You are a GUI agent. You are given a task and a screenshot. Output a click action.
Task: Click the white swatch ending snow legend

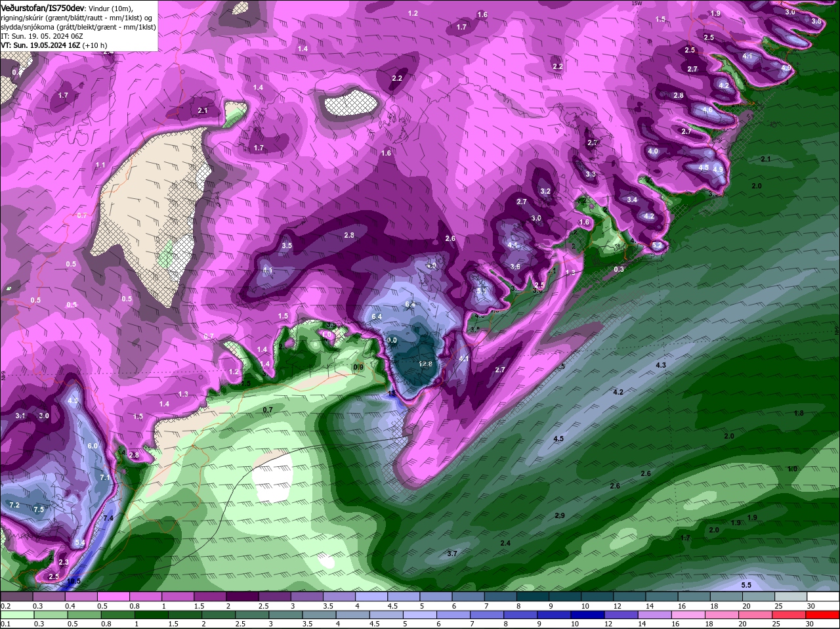click(x=823, y=597)
